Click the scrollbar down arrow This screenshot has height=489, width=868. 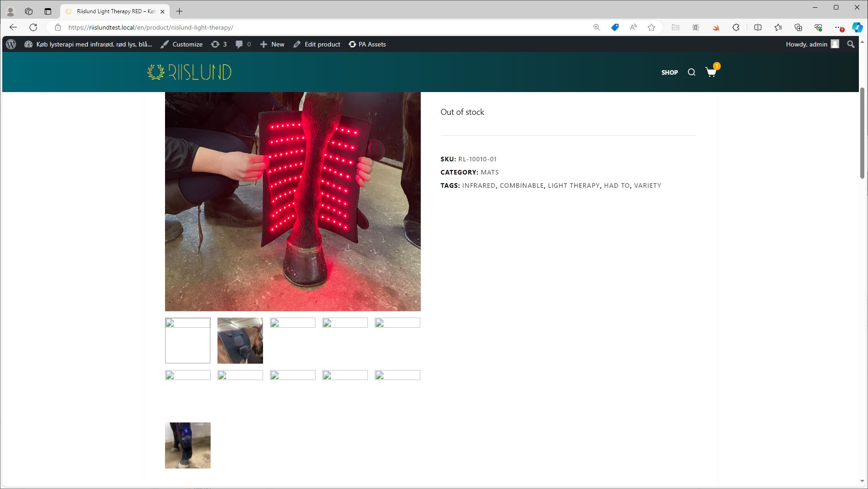[862, 481]
